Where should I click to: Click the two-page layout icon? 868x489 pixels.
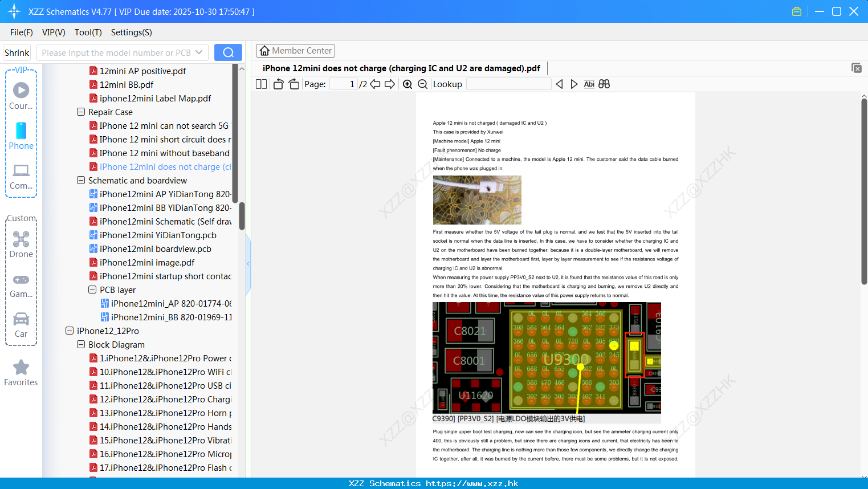(261, 84)
